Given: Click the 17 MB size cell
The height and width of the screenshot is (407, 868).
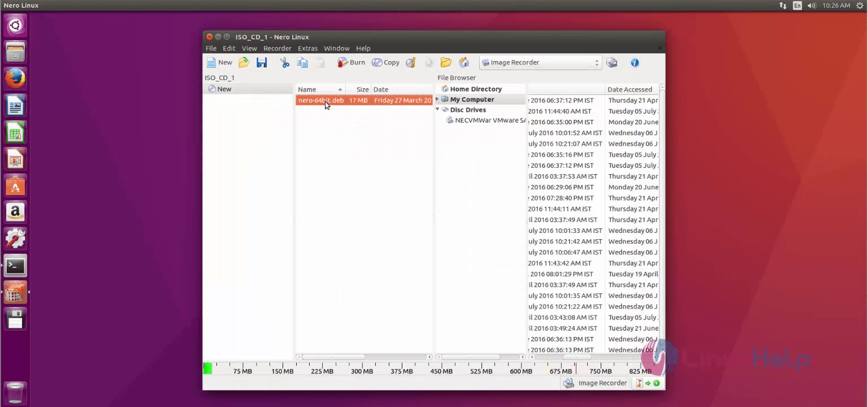Looking at the screenshot, I should click(358, 100).
